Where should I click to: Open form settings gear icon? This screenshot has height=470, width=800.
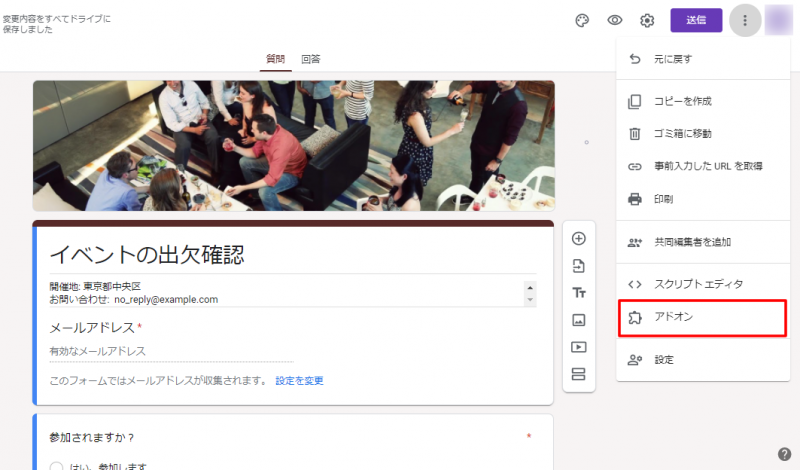click(x=647, y=20)
